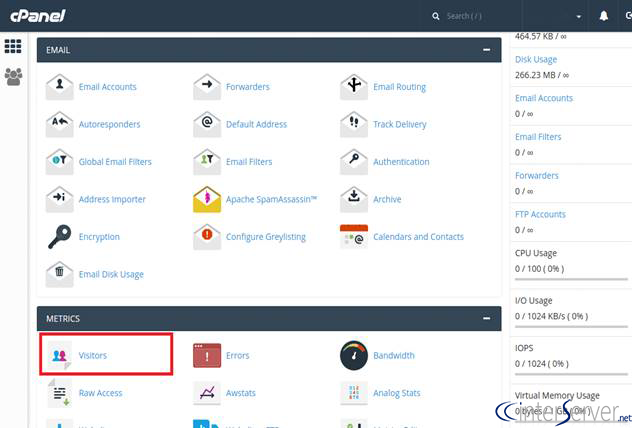Open the home grid icon in sidebar
This screenshot has width=632, height=428.
point(13,46)
